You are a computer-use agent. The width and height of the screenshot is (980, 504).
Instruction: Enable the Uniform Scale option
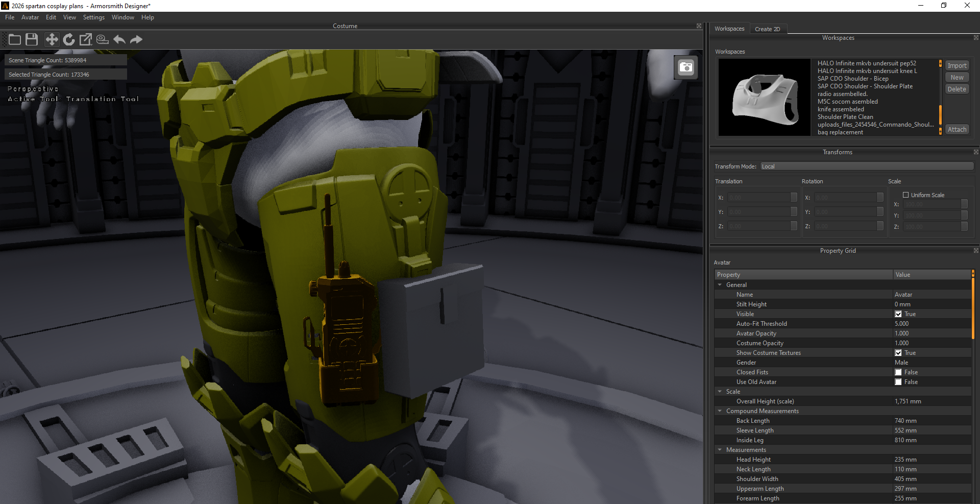pos(906,195)
